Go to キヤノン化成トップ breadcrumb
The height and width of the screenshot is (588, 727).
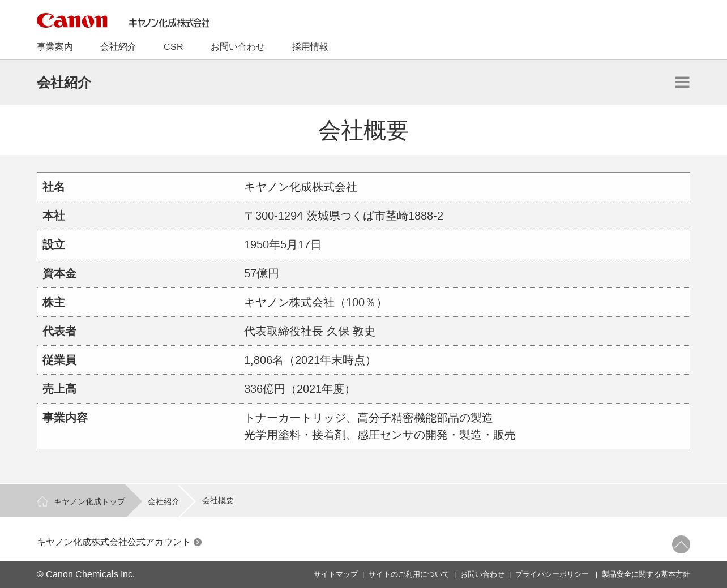pos(89,501)
